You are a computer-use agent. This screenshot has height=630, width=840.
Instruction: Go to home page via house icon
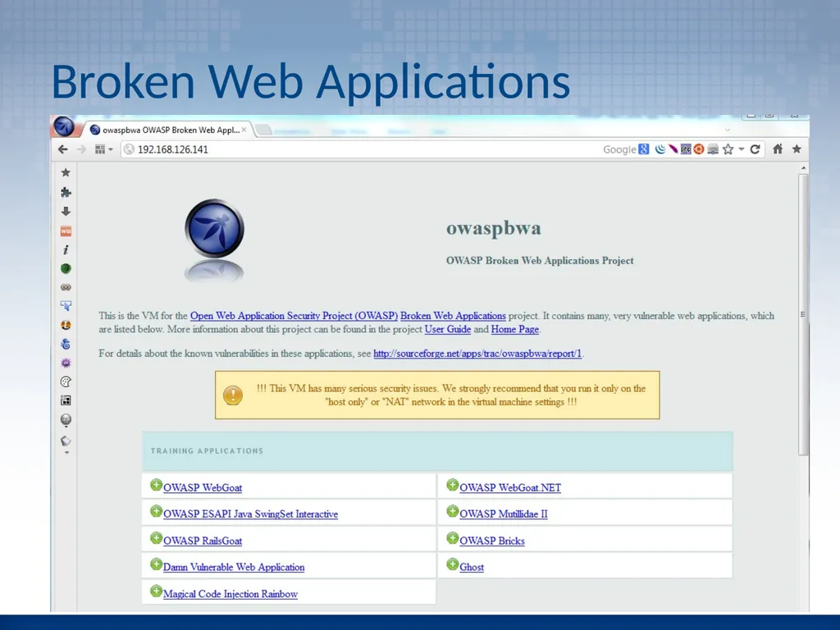tap(778, 149)
